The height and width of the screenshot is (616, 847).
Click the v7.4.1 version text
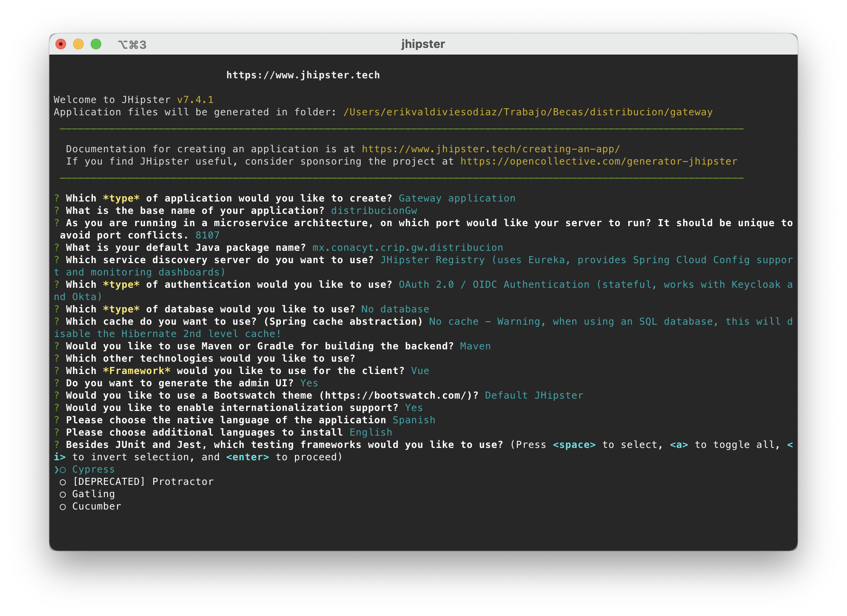coord(195,100)
